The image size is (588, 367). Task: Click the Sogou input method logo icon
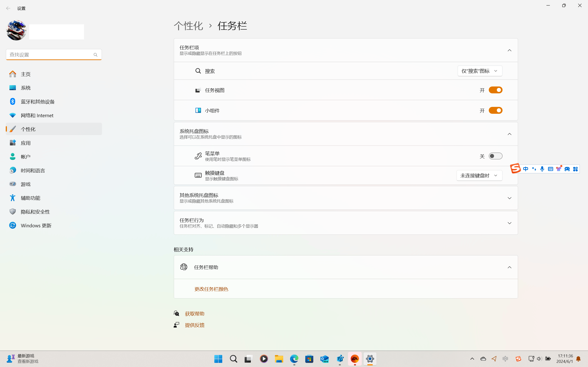click(x=515, y=168)
